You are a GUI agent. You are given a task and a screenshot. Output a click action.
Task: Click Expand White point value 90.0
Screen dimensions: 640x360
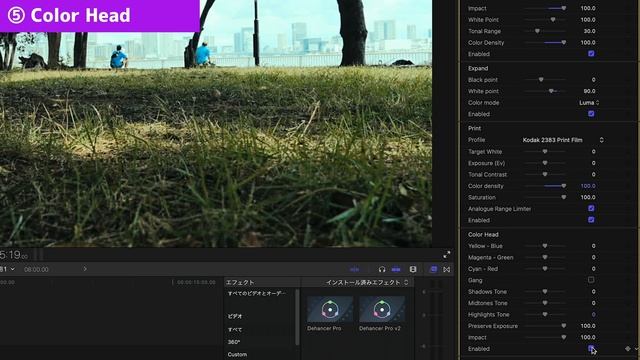pyautogui.click(x=589, y=91)
